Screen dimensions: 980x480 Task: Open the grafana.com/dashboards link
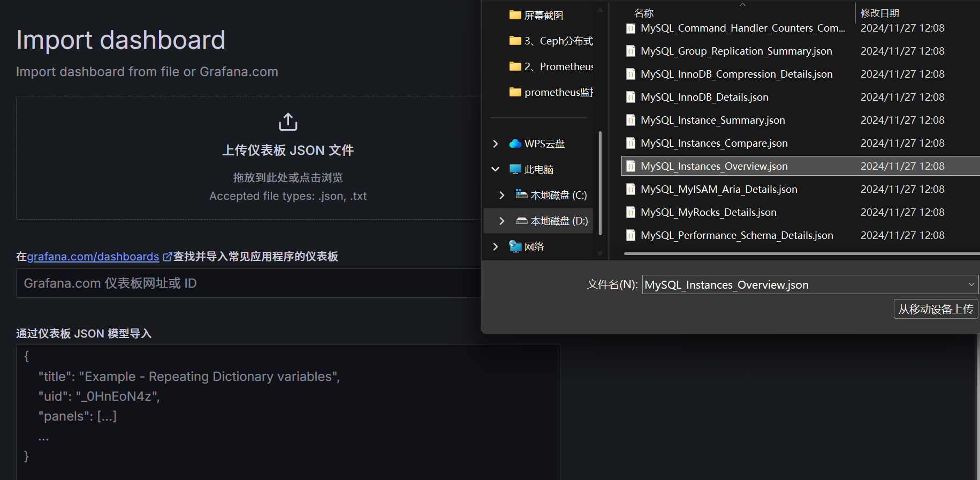click(x=93, y=257)
